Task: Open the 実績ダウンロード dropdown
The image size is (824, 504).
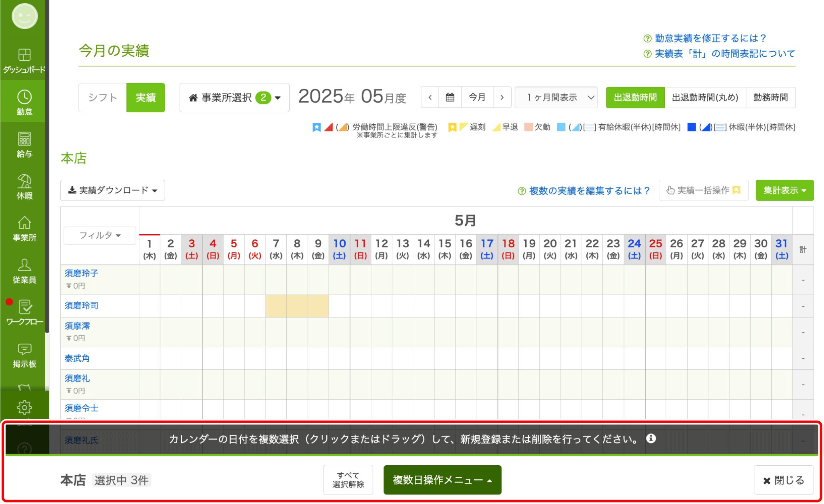Action: 113,190
